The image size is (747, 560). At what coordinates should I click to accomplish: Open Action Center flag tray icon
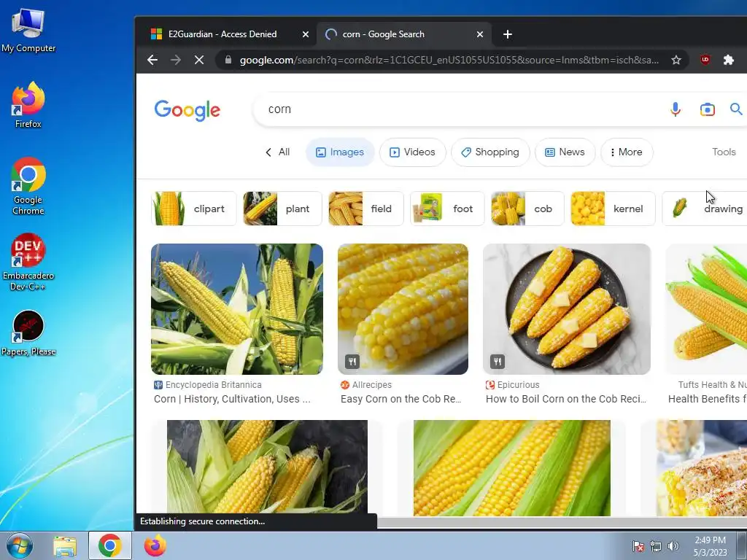638,546
